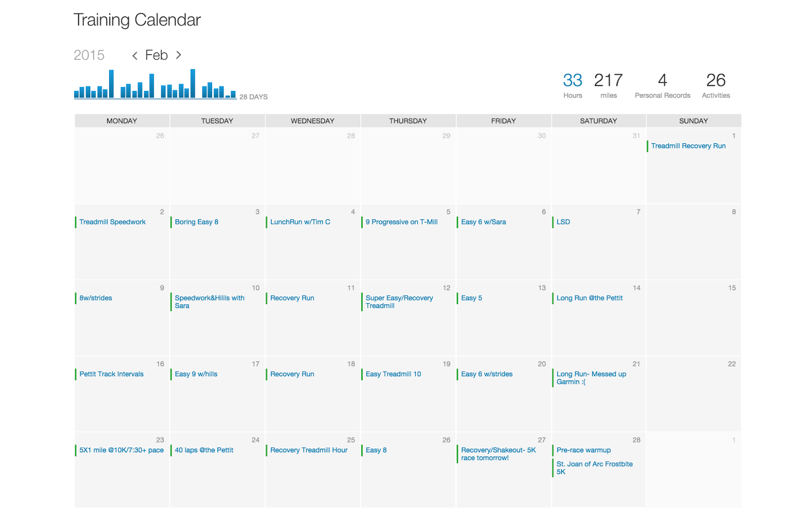Select the 217 miles stat
Viewport: 812px width, 525px height.
(x=608, y=85)
